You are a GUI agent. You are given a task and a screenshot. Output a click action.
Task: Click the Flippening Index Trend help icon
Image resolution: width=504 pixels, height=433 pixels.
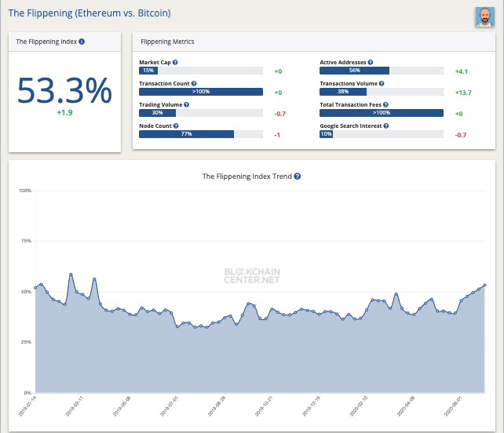click(298, 176)
